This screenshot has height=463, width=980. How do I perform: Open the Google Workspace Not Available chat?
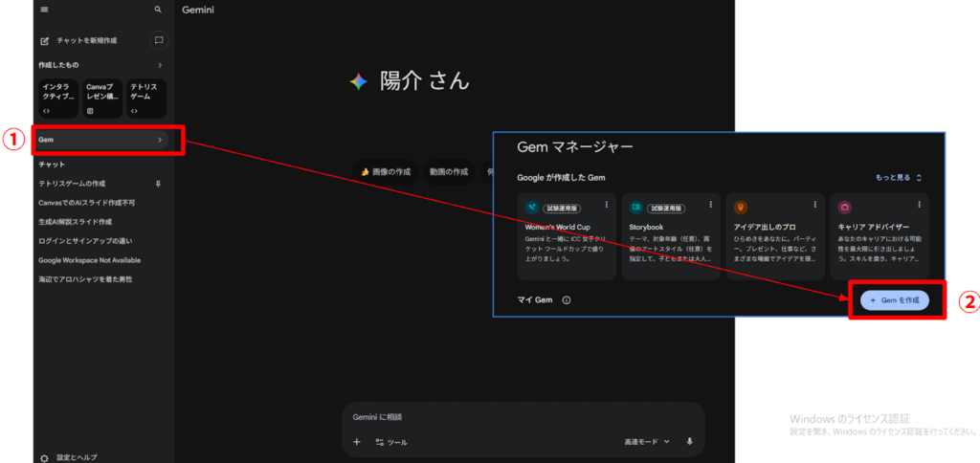point(90,260)
